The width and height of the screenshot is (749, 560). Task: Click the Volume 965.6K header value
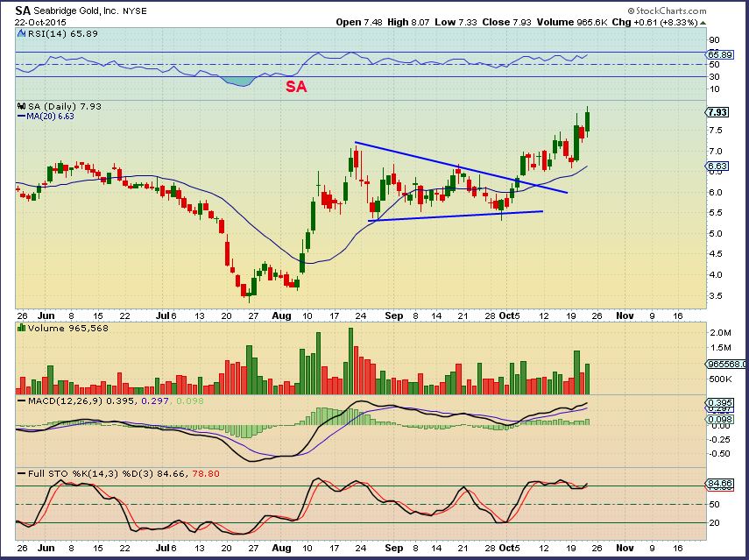coord(572,22)
